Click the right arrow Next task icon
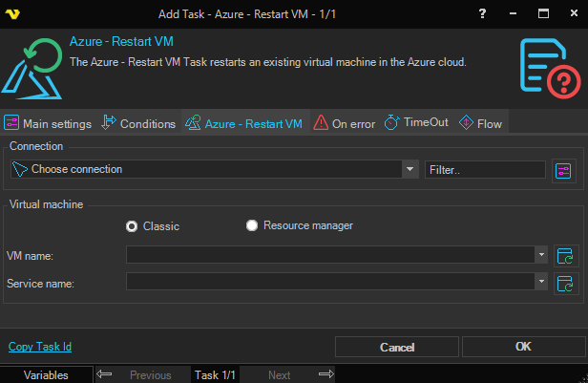This screenshot has width=588, height=383. pyautogui.click(x=325, y=375)
